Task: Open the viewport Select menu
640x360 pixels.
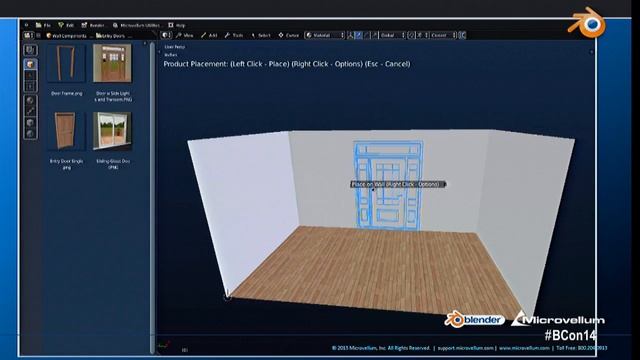Action: pyautogui.click(x=261, y=36)
